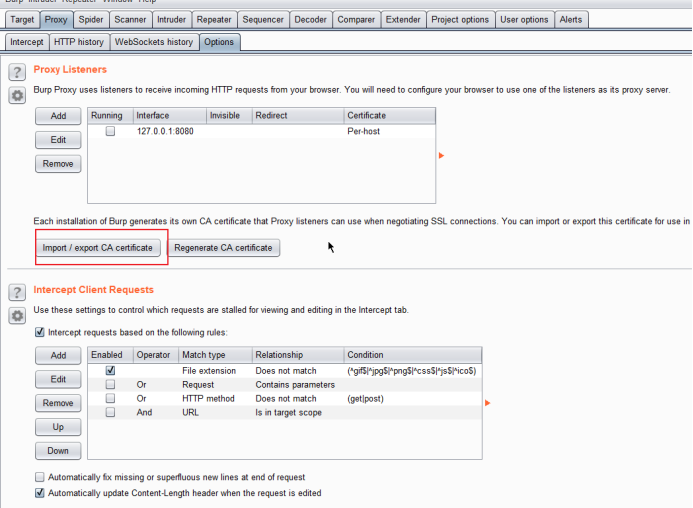The width and height of the screenshot is (693, 508).
Task: Click Edit button for proxy listeners
Action: point(58,140)
